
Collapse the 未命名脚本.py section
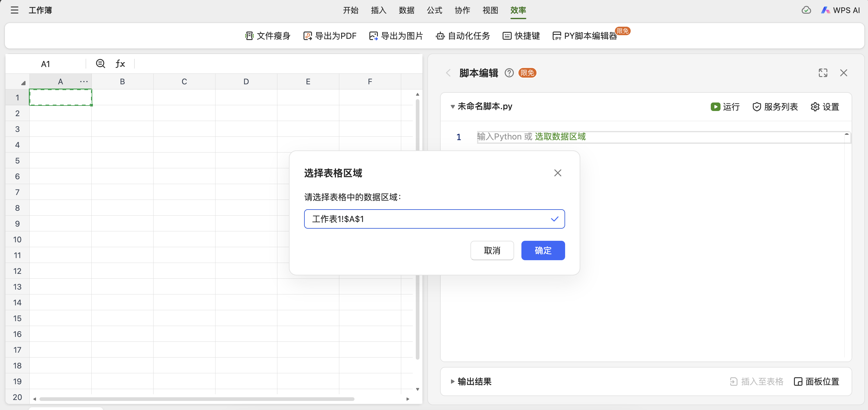(x=453, y=107)
